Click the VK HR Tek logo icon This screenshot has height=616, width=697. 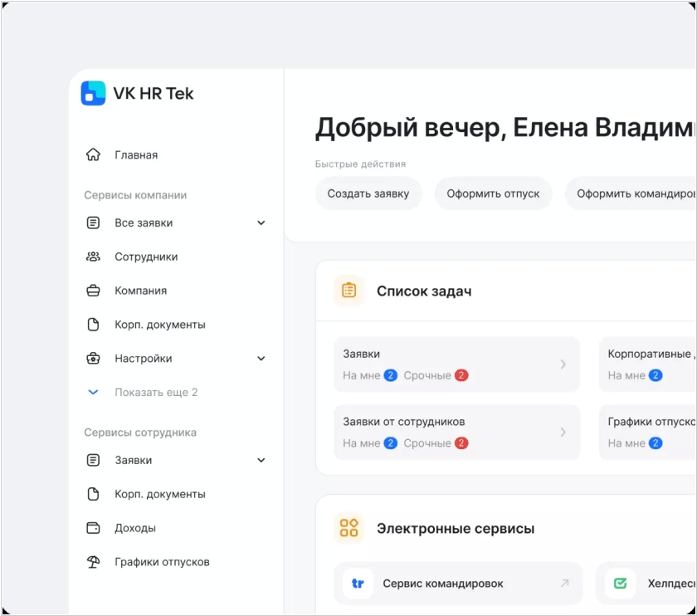coord(93,93)
